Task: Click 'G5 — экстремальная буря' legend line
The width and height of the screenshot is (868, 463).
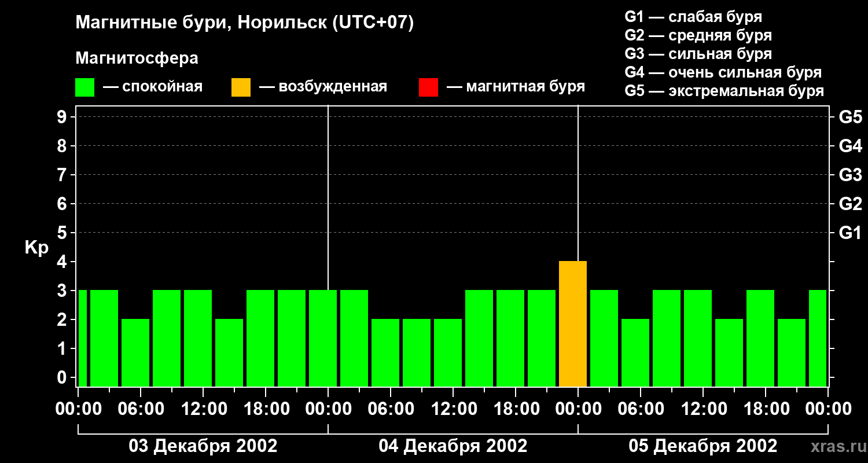Action: click(724, 91)
